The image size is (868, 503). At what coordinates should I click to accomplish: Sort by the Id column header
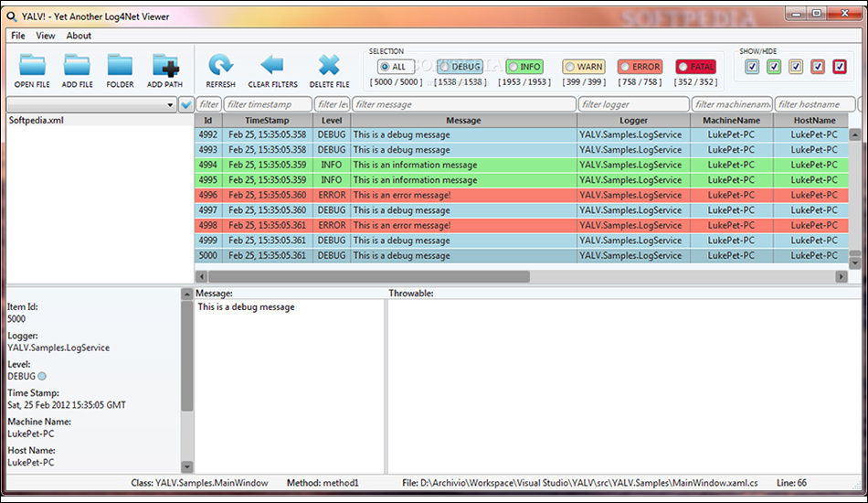[x=208, y=120]
